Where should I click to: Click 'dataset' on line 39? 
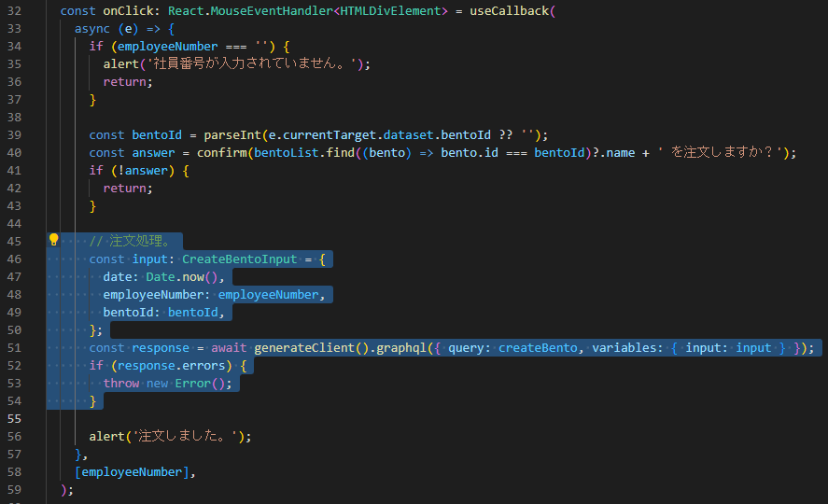(x=408, y=135)
